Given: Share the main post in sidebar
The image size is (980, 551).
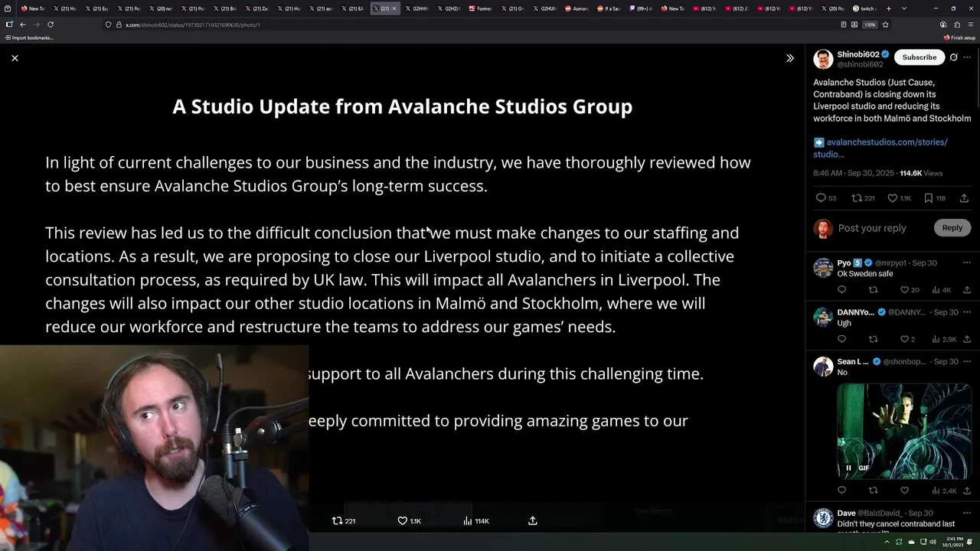Looking at the screenshot, I should (x=964, y=198).
